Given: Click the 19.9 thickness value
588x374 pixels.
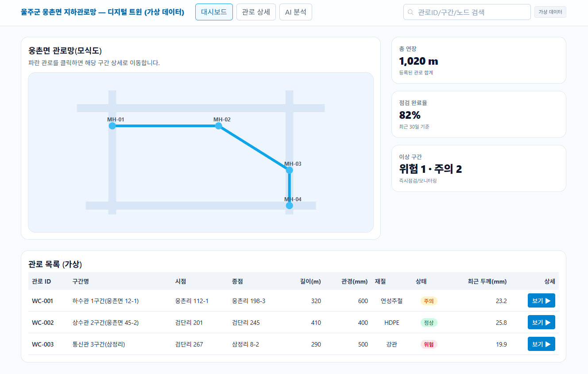Looking at the screenshot, I should coord(501,344).
